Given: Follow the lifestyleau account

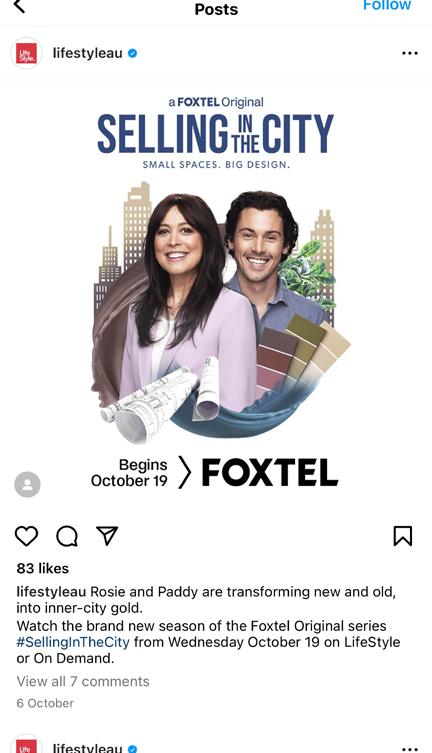Looking at the screenshot, I should (387, 5).
